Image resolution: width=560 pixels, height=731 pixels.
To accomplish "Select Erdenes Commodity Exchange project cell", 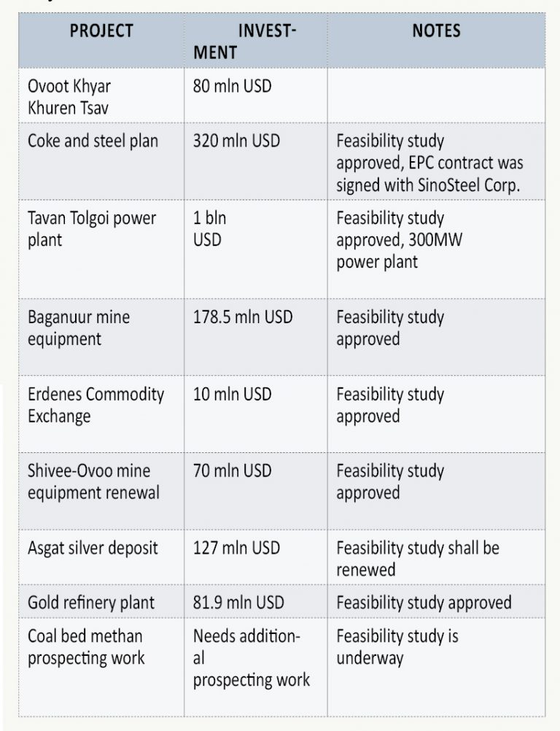I will [101, 414].
